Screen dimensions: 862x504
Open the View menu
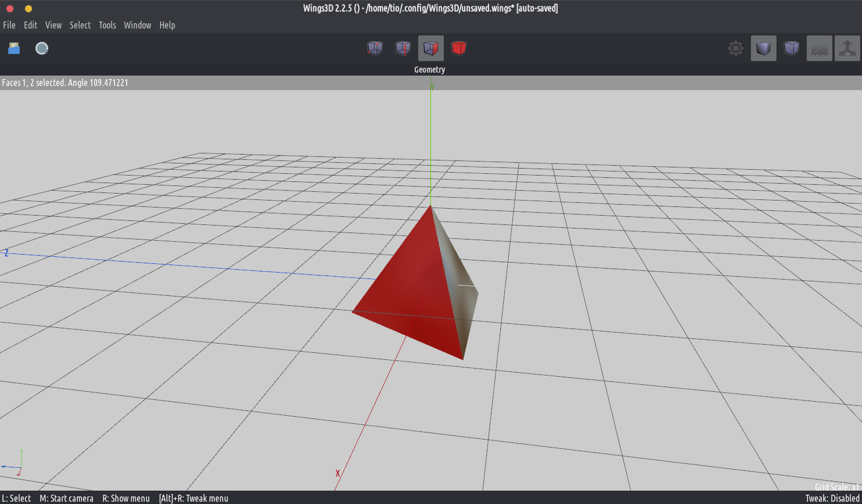(x=54, y=25)
